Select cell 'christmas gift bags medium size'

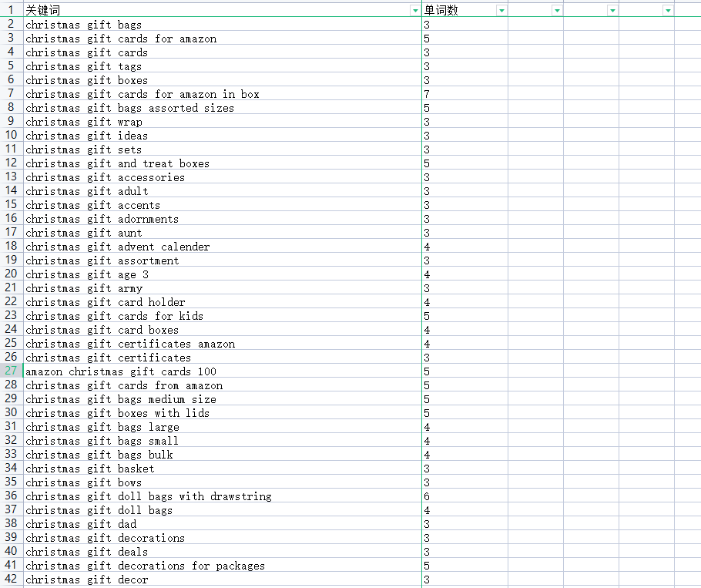[x=222, y=398]
